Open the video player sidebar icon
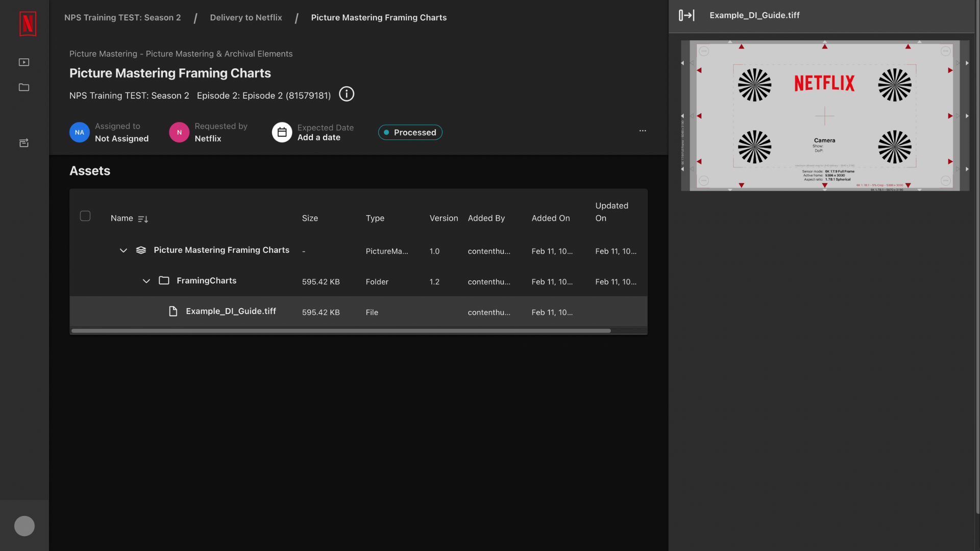 coord(24,62)
